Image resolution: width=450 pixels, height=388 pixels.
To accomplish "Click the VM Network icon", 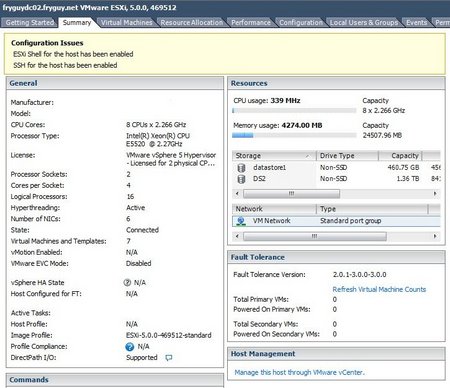I will click(241, 221).
